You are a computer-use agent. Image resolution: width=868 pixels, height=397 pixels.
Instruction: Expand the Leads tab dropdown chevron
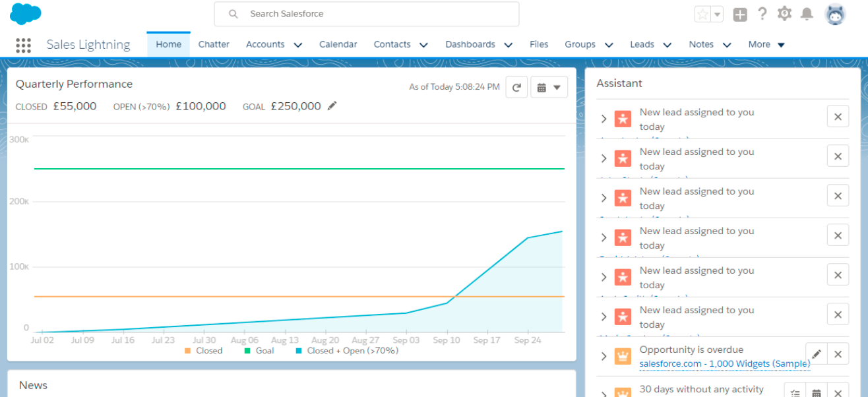point(667,45)
